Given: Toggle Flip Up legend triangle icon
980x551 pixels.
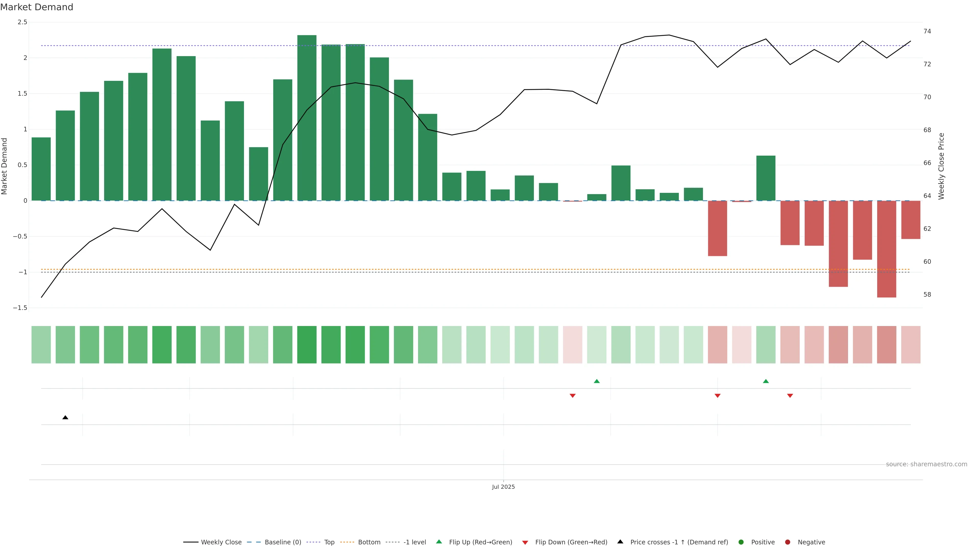Looking at the screenshot, I should [439, 542].
